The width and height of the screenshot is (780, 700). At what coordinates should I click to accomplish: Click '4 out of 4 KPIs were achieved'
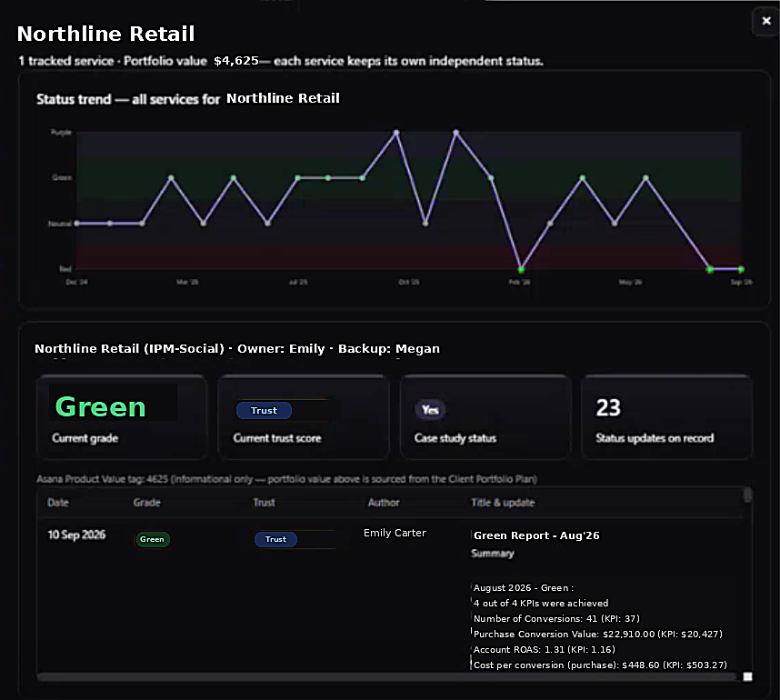click(x=541, y=604)
